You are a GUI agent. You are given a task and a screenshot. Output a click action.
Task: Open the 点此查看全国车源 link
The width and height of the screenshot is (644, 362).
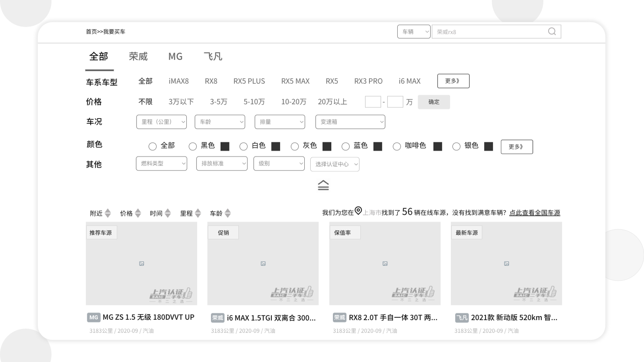coord(535,212)
